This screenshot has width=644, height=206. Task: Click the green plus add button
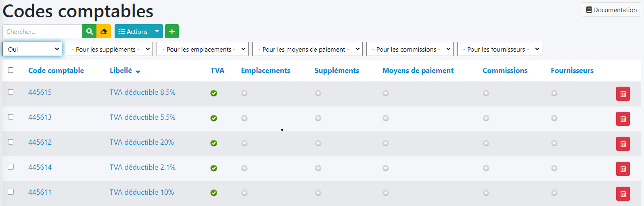point(172,31)
